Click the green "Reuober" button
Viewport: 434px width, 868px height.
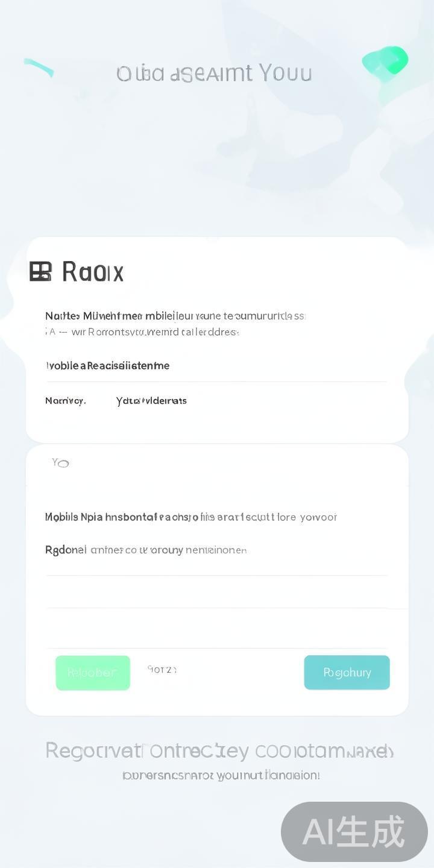[x=93, y=673]
